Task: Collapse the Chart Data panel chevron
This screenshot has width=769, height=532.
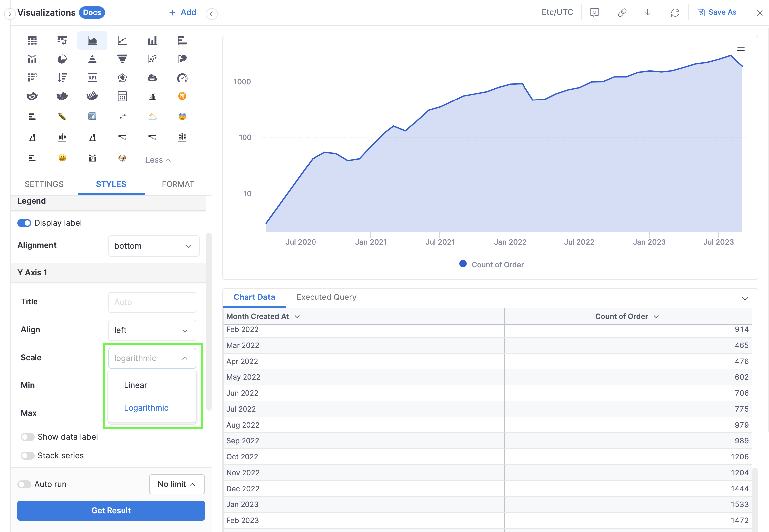Action: pyautogui.click(x=745, y=298)
